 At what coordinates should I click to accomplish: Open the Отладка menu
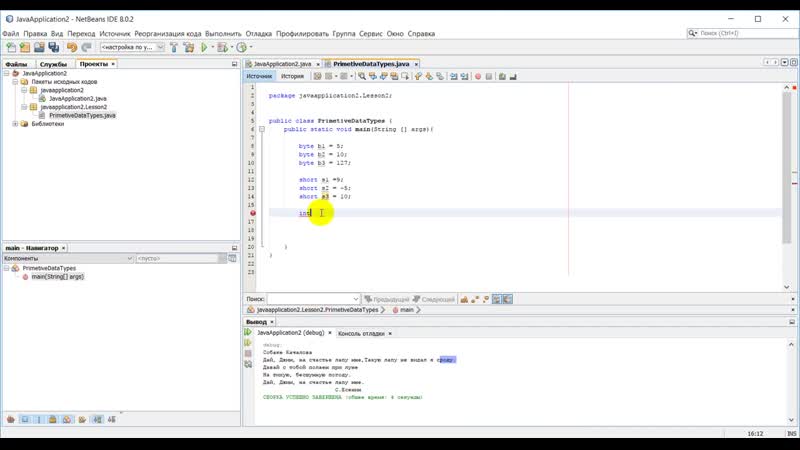click(259, 34)
